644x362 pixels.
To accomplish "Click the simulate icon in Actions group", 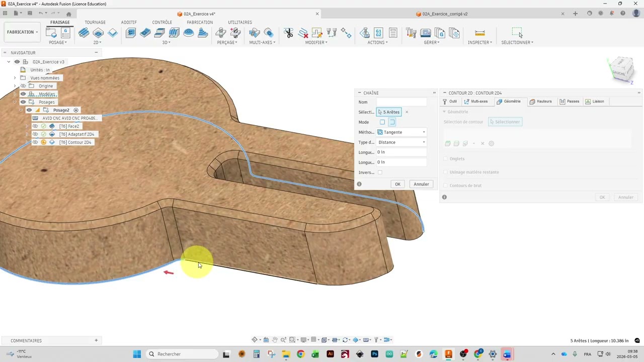I will (365, 33).
